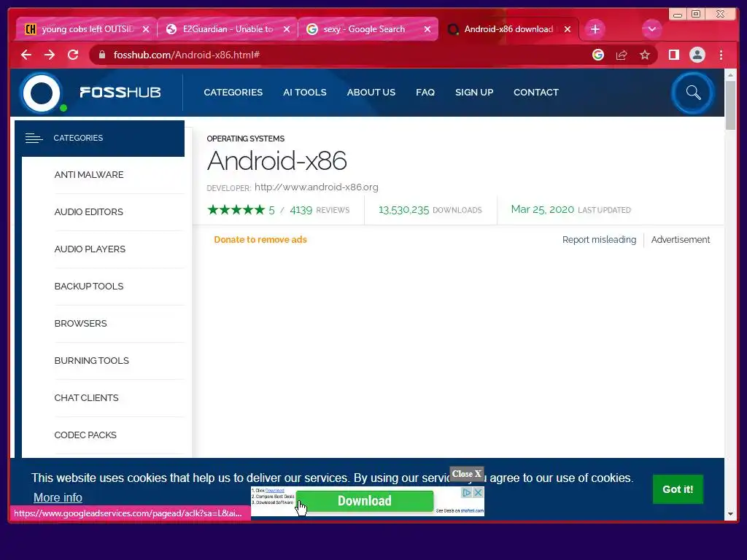Accept cookies with the 'Got it!' button
Viewport: 747px width, 560px height.
678,489
